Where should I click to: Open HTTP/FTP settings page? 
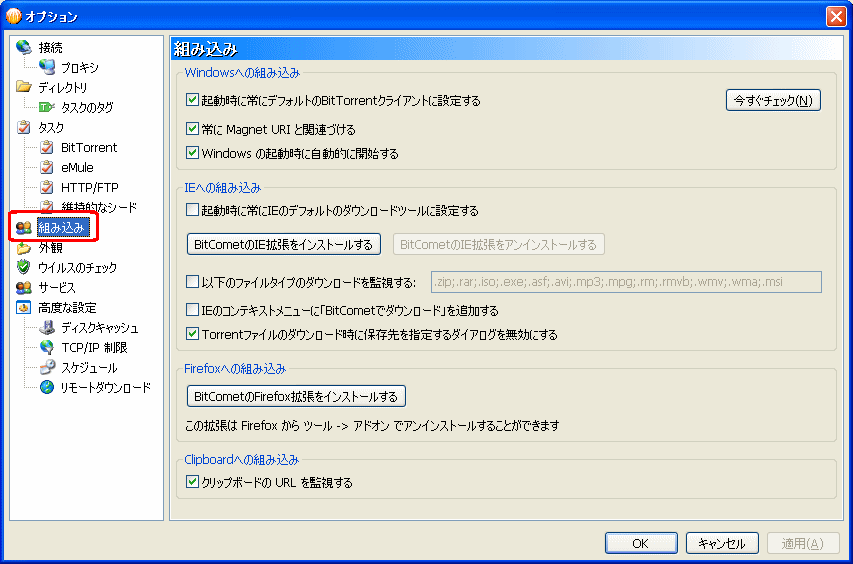(90, 188)
